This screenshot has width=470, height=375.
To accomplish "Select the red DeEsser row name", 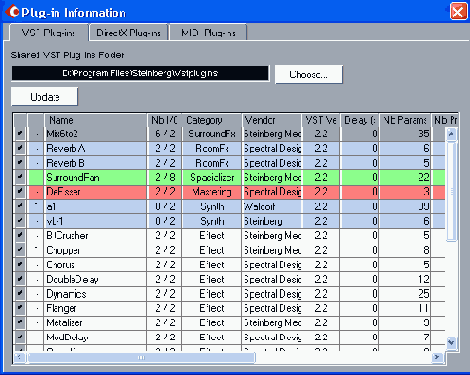I will pos(95,192).
